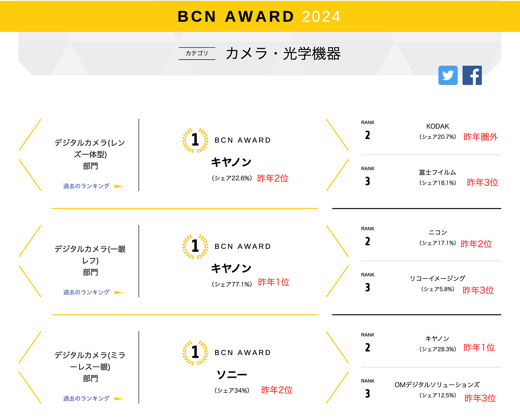The image size is (520, 420).
Task: Click the laurel number-1 badge for 一眼レフ winner
Action: [195, 246]
